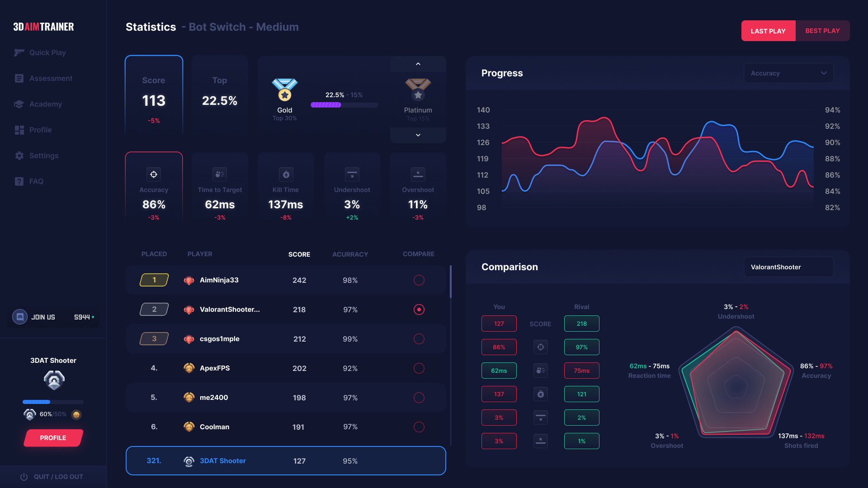Select the Compare radio button for ValorantShooter
This screenshot has height=488, width=868.
[419, 309]
